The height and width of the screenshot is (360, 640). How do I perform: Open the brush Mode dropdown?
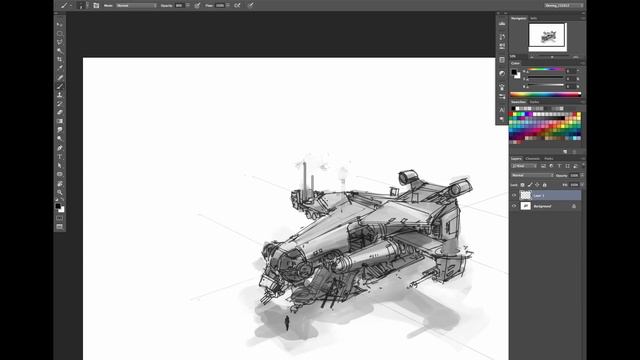coord(136,6)
